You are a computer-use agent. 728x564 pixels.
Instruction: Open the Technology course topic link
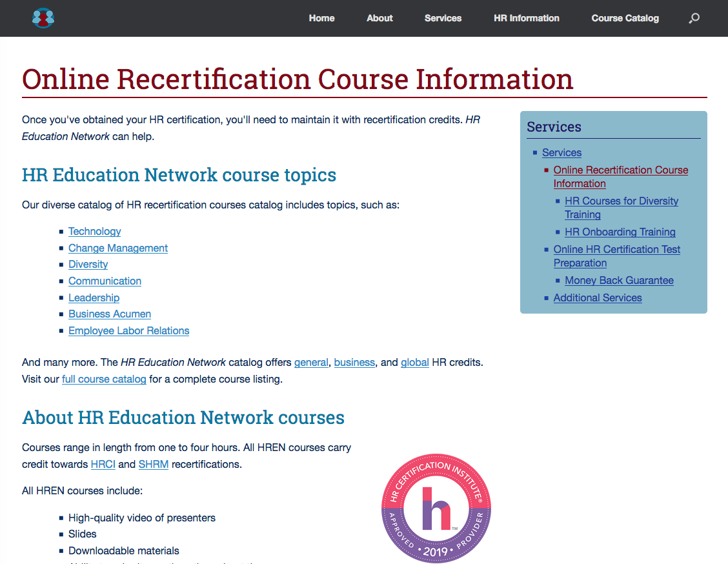click(95, 231)
